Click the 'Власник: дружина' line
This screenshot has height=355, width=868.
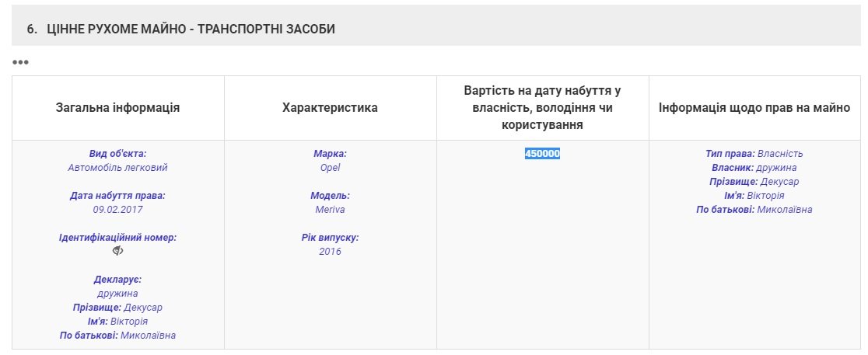pyautogui.click(x=754, y=168)
